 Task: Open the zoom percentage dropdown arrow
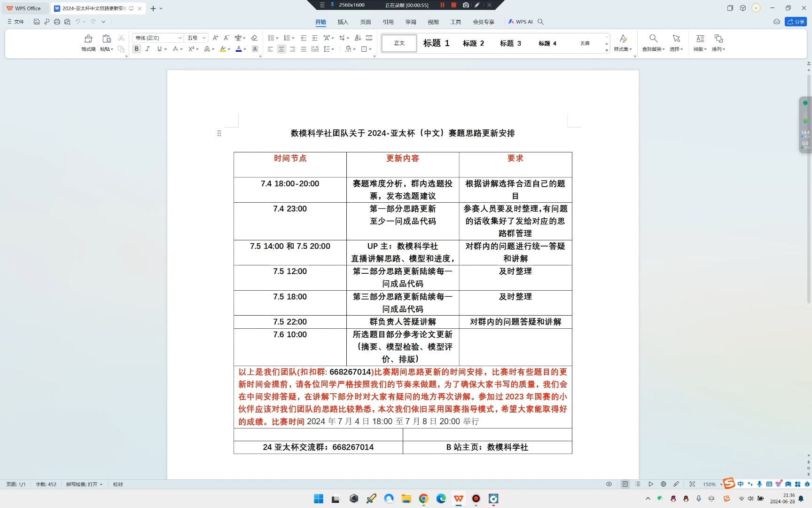[x=721, y=484]
